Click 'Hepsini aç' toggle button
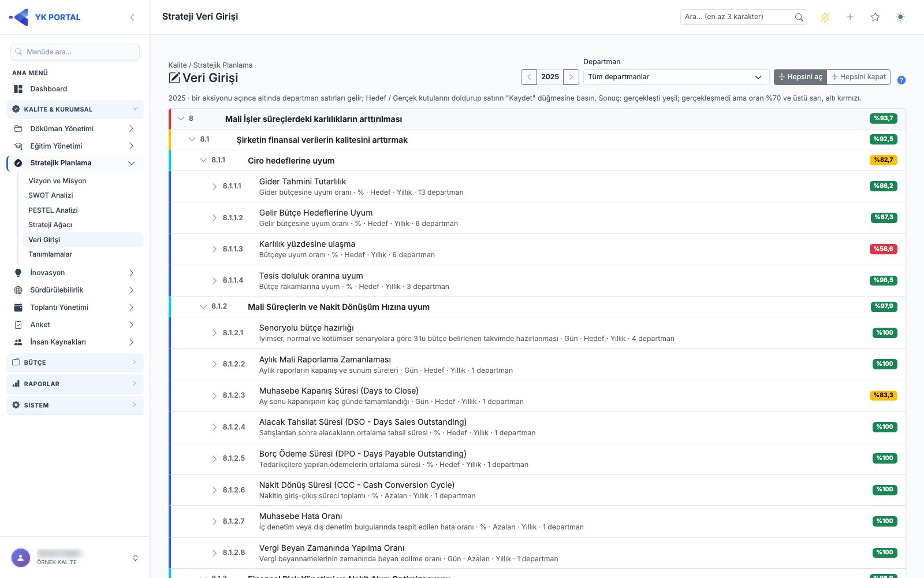 tap(800, 77)
